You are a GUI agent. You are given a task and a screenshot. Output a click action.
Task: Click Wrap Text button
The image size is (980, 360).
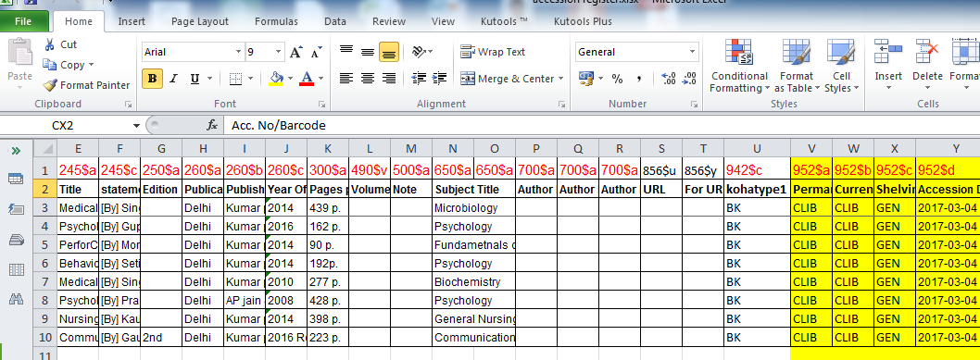click(x=493, y=52)
